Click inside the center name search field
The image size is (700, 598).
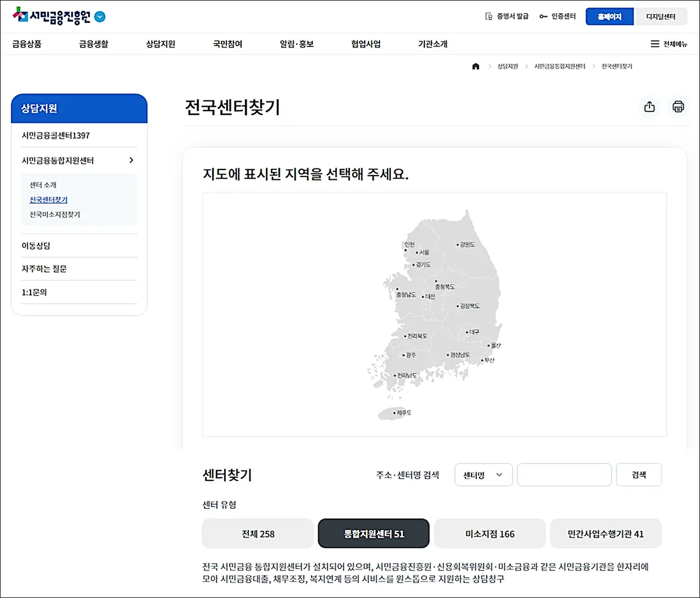(564, 474)
